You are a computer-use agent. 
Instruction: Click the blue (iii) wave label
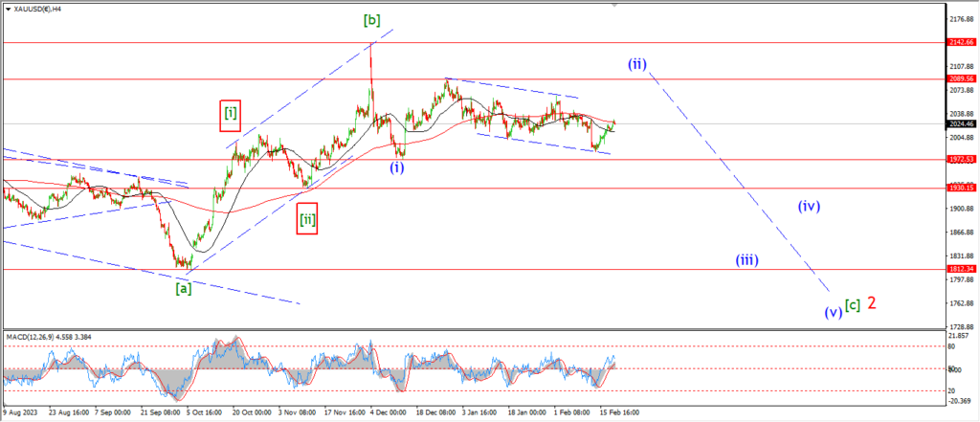point(747,259)
